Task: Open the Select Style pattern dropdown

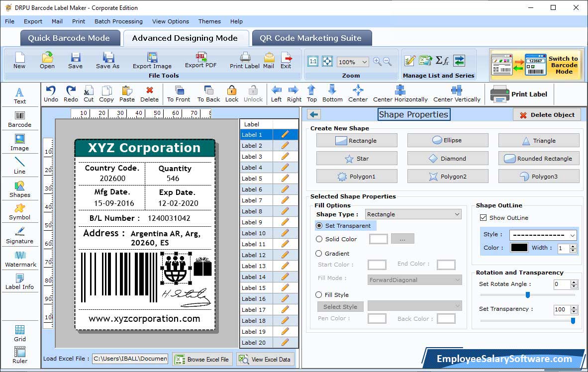Action: (x=414, y=306)
